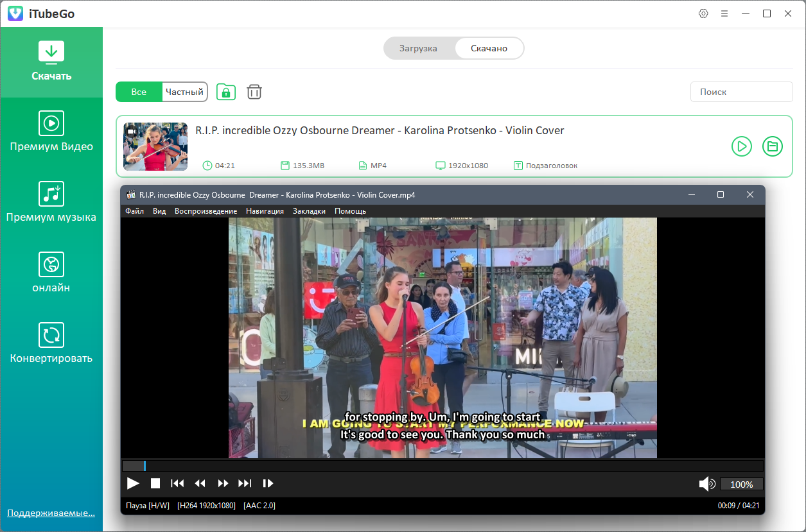
Task: Click the player window title icon
Action: pyautogui.click(x=132, y=194)
